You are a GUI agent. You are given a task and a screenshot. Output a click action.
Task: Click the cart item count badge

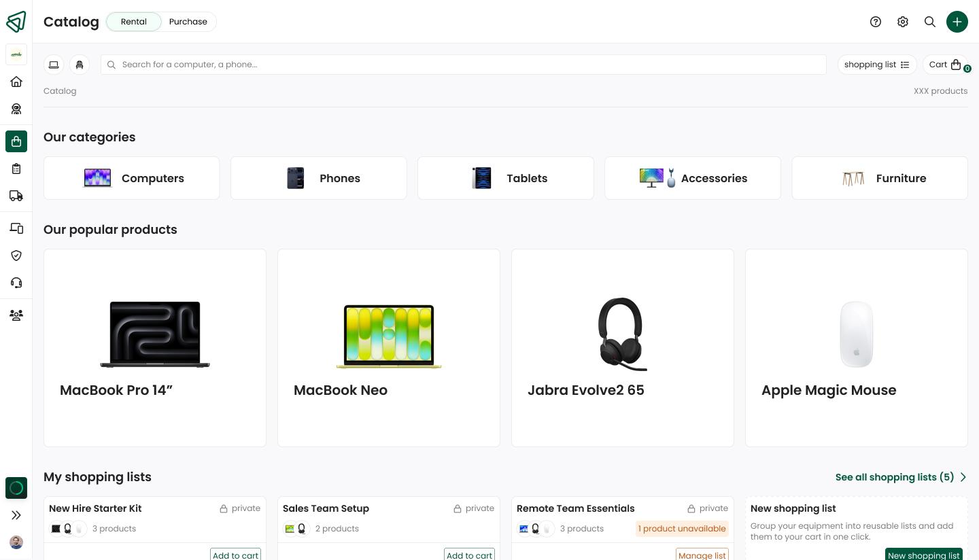pos(967,69)
